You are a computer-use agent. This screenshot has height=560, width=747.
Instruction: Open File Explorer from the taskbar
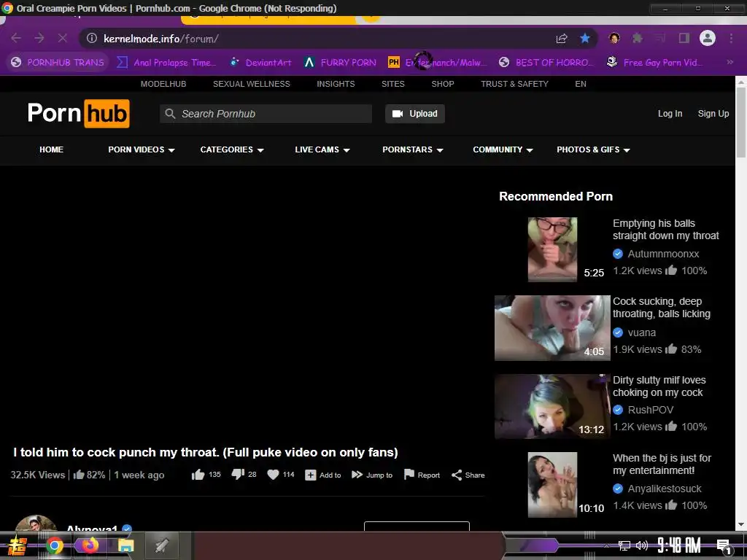click(125, 545)
